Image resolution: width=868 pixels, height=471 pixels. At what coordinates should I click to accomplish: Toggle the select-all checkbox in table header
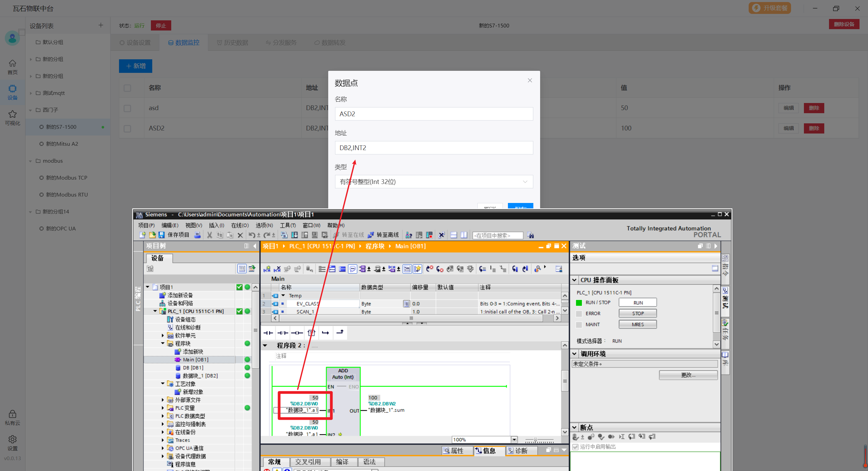pyautogui.click(x=127, y=88)
